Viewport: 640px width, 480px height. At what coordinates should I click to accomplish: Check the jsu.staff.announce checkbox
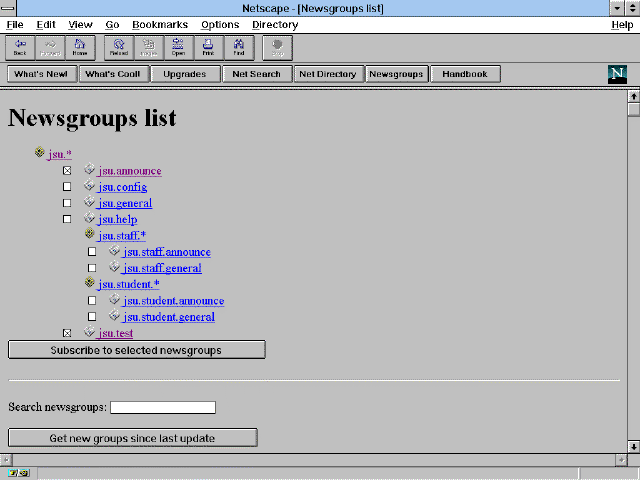pyautogui.click(x=92, y=252)
